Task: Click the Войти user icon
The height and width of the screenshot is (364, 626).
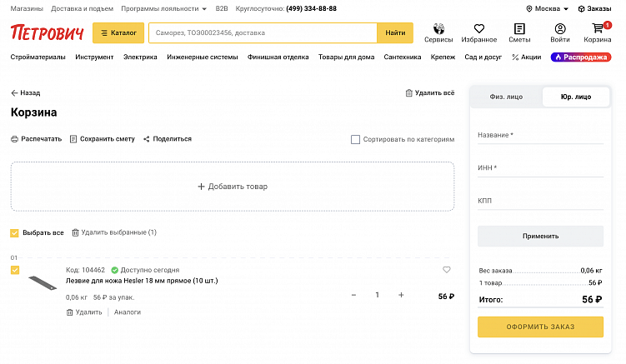Action: click(x=560, y=28)
